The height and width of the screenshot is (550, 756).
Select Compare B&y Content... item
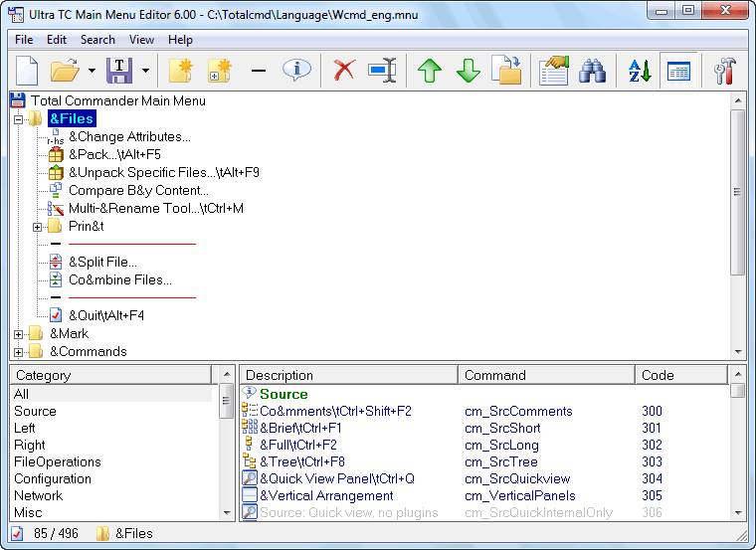coord(138,190)
